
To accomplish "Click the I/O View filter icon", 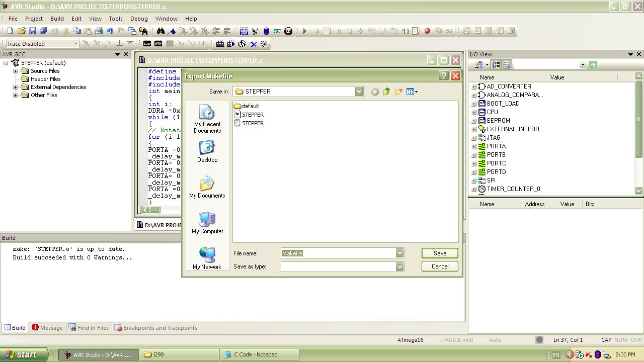I will click(479, 64).
